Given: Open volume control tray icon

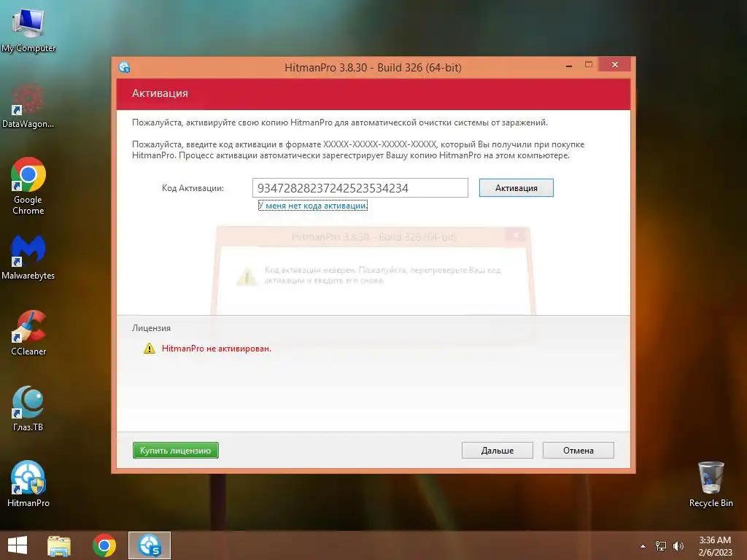Looking at the screenshot, I should 678,546.
